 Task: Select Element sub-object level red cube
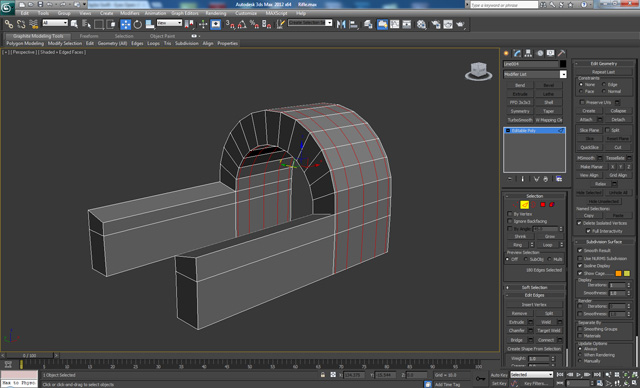click(x=552, y=204)
